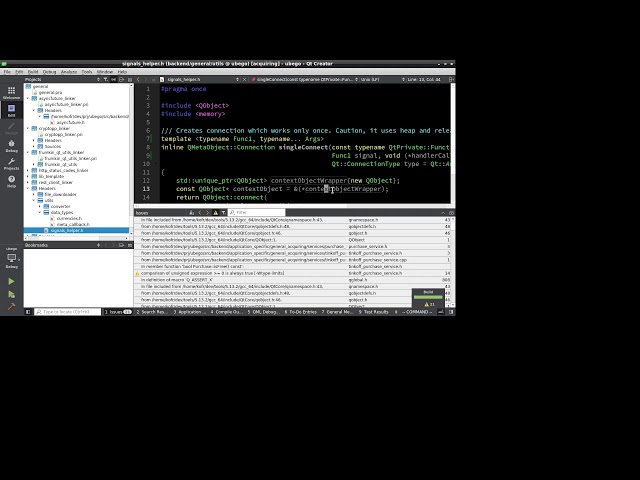This screenshot has width=640, height=480.
Task: Switch to 5 QML Debugger tab
Action: tap(264, 312)
